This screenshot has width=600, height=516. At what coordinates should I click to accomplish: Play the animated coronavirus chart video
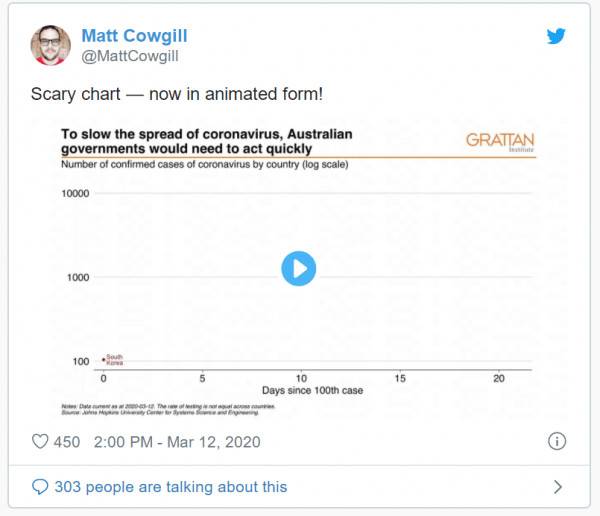click(298, 269)
